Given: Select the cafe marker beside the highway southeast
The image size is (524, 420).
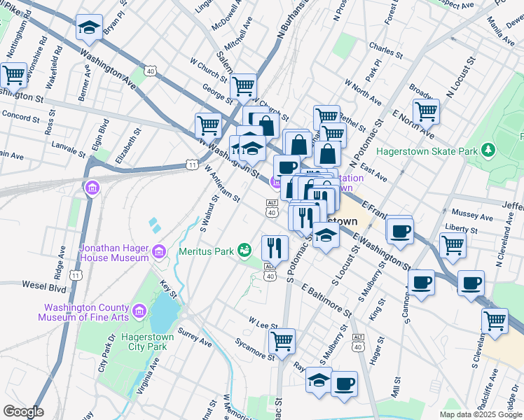Looking at the screenshot, I should (x=471, y=286).
